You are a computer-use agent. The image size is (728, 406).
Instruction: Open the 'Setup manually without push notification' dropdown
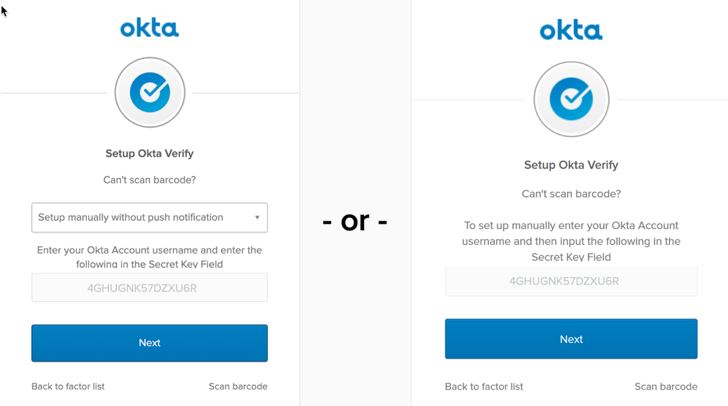point(149,217)
